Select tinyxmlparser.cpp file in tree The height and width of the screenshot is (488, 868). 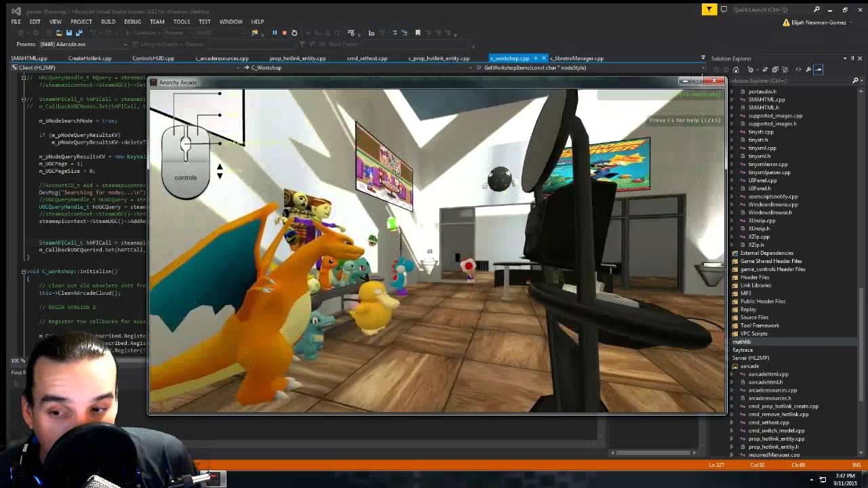pos(770,172)
